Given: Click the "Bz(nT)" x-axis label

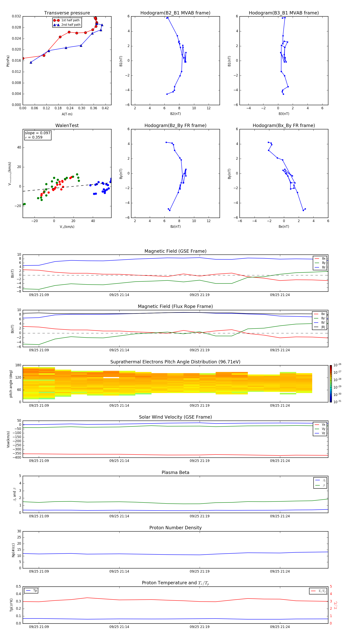Looking at the screenshot, I should (x=175, y=227).
